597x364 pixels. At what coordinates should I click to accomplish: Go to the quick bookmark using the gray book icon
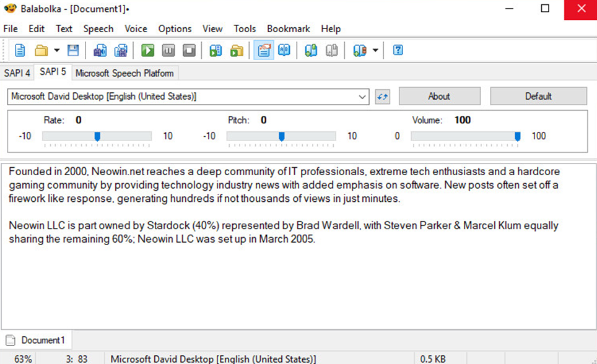[x=331, y=50]
